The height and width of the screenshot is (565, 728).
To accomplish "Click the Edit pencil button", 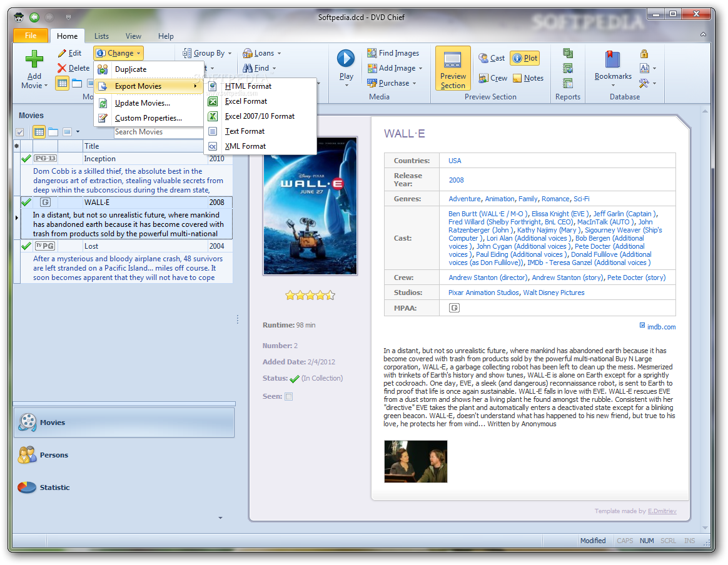I will point(69,53).
